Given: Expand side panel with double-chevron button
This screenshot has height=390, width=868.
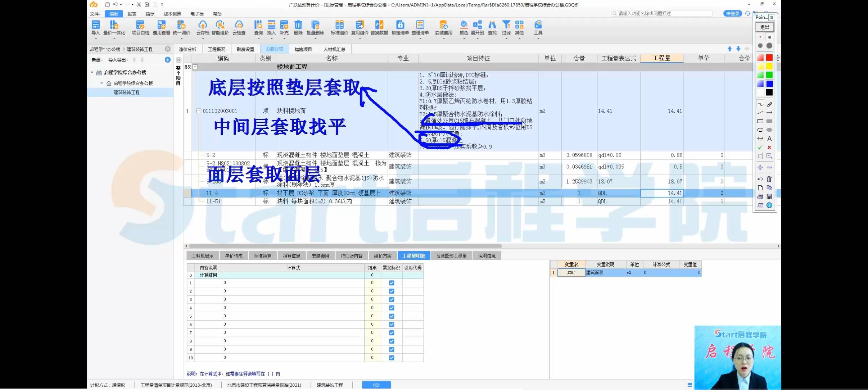Looking at the screenshot, I should (x=178, y=60).
